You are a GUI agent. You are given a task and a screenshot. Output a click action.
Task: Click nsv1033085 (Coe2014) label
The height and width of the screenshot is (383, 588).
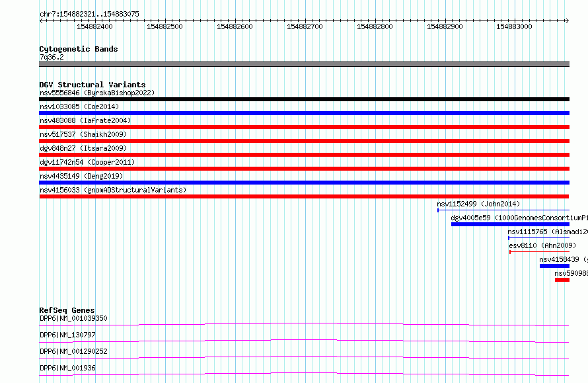click(79, 106)
